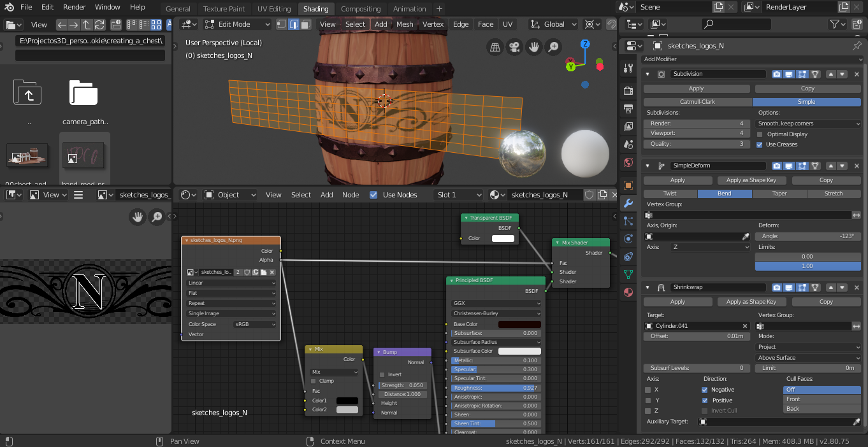
Task: Open the Render menu
Action: pyautogui.click(x=75, y=7)
